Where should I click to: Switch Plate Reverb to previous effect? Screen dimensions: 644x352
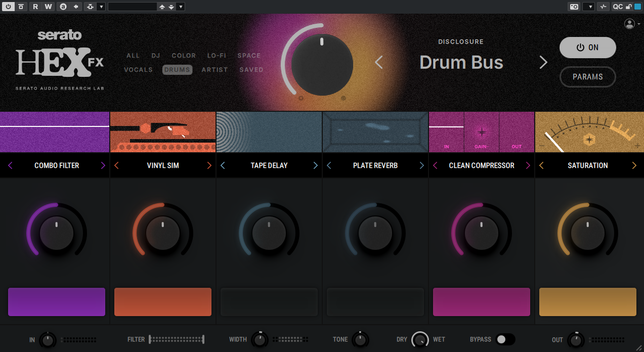[329, 165]
